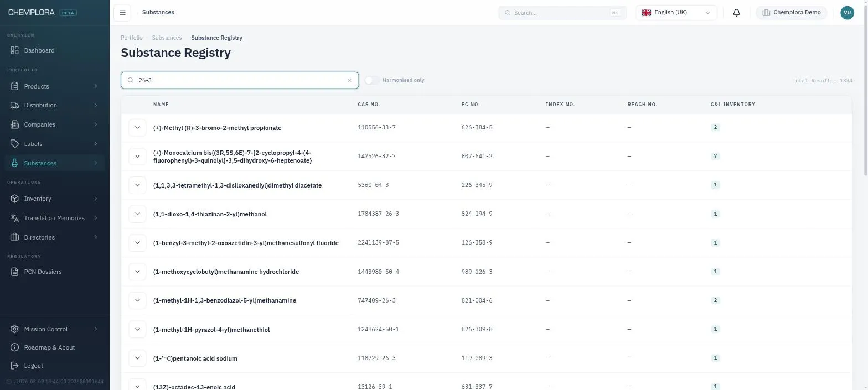Click the global Search field
The width and height of the screenshot is (868, 390).
click(x=562, y=12)
